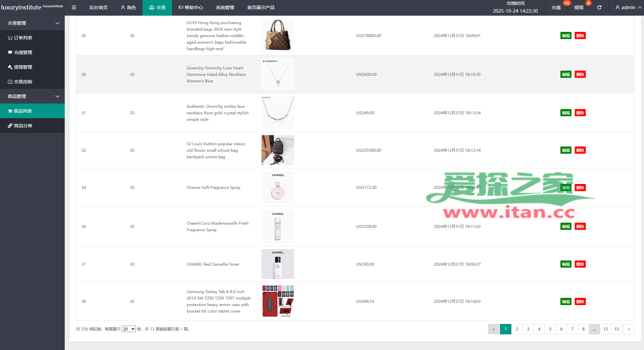The width and height of the screenshot is (644, 350).
Task: Open 充值管理 in the sidebar
Action: click(23, 52)
